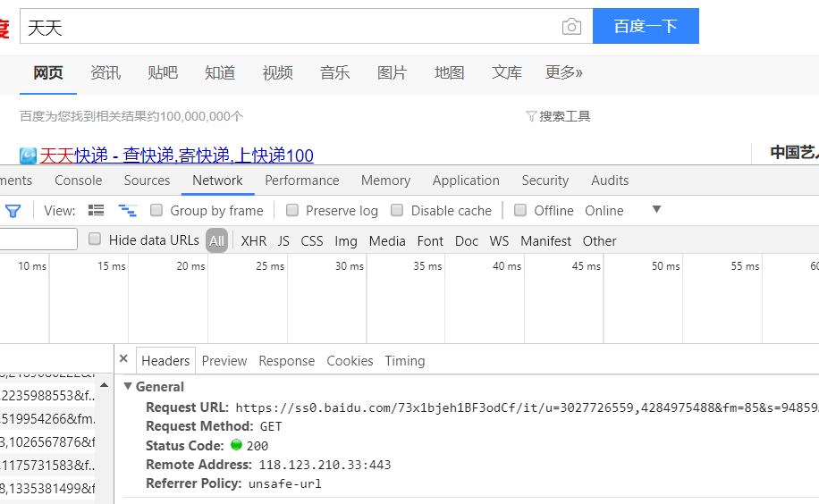Image resolution: width=819 pixels, height=504 pixels.
Task: Go to the Memory tab
Action: (385, 181)
